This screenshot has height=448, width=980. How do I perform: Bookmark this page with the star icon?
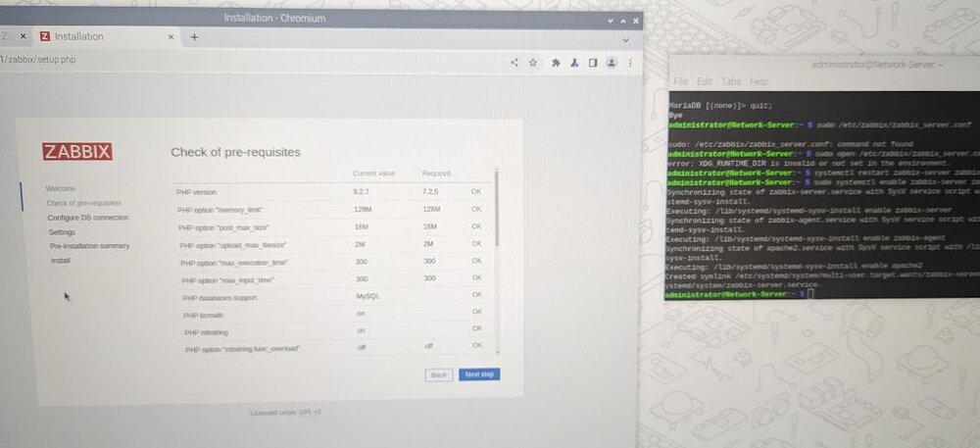pos(533,63)
